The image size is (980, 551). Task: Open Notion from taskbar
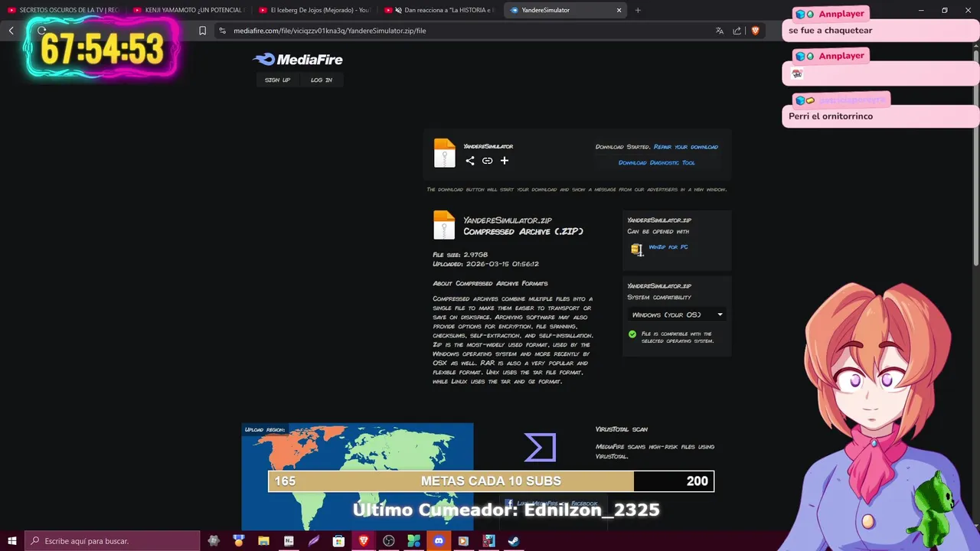pyautogui.click(x=289, y=541)
